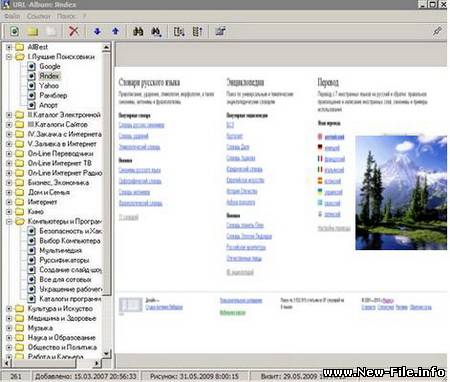The width and height of the screenshot is (450, 382).
Task: Select Безопасность и Хак bookmark
Action: [71, 231]
